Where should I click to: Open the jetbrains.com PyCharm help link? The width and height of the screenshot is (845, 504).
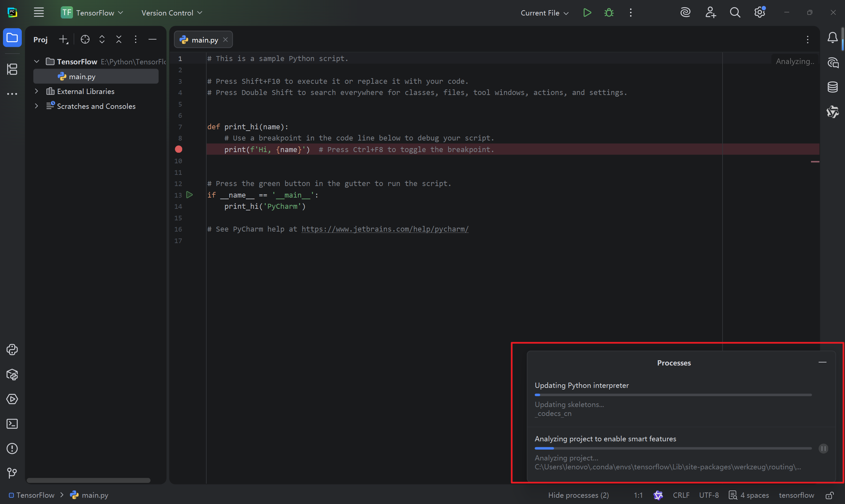tap(385, 229)
